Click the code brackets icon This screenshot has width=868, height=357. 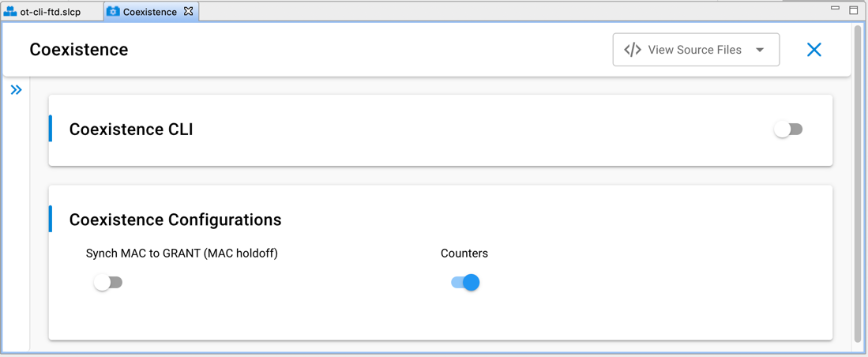click(633, 50)
